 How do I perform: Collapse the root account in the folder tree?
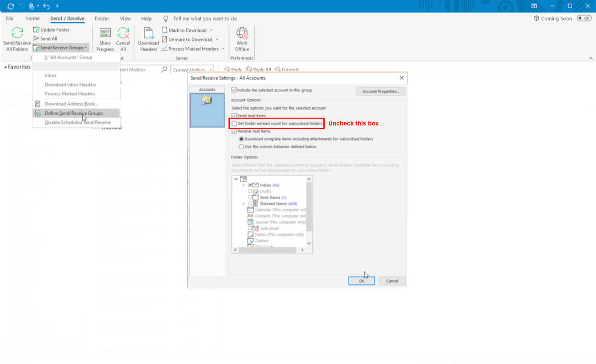(x=236, y=179)
